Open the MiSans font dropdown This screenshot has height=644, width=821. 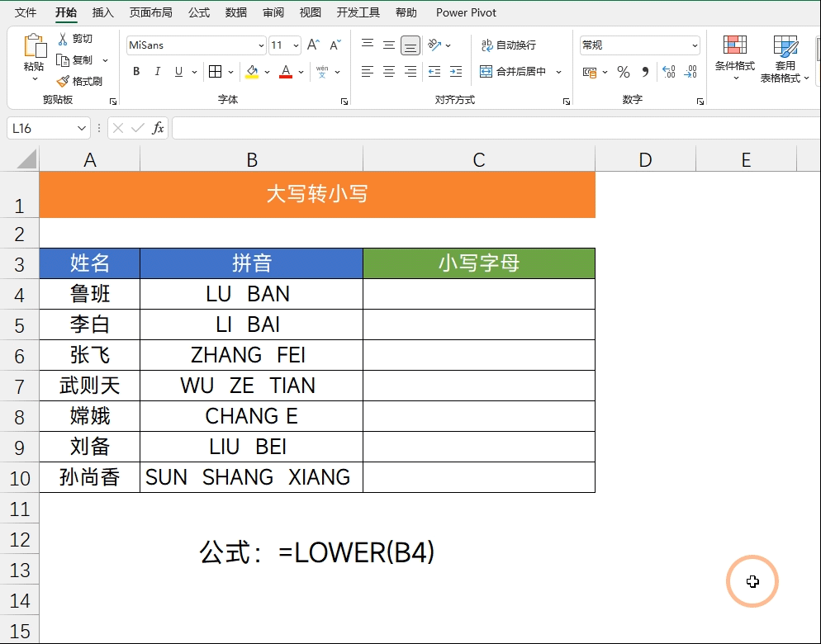coord(260,45)
